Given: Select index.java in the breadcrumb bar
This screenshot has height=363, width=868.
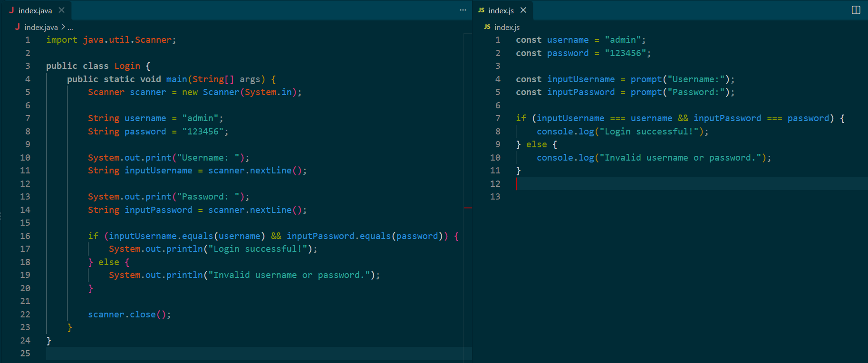Looking at the screenshot, I should pos(41,27).
